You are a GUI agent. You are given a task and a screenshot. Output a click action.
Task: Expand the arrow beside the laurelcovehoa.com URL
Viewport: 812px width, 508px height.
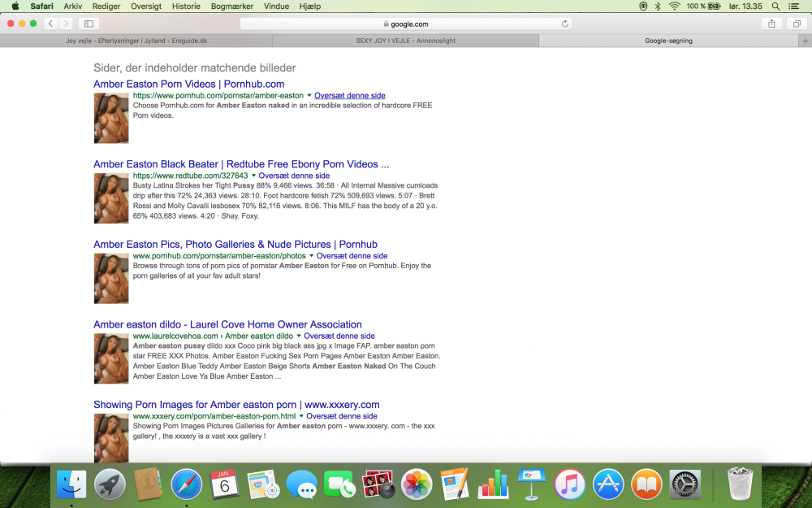[298, 336]
